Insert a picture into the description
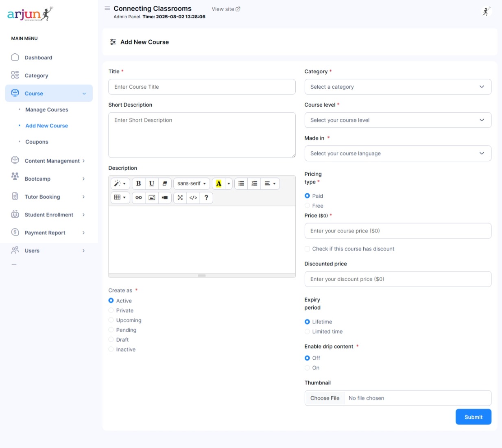This screenshot has width=502, height=448. click(152, 198)
